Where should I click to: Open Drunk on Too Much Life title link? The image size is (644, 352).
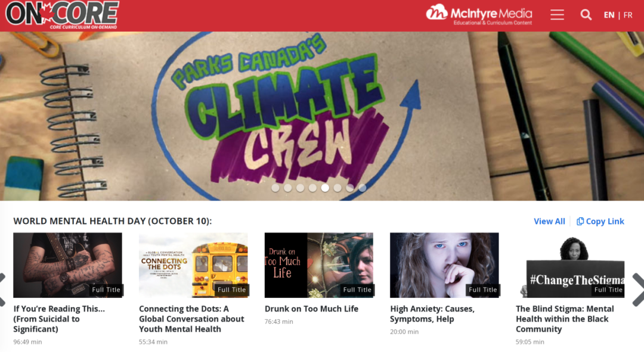311,309
